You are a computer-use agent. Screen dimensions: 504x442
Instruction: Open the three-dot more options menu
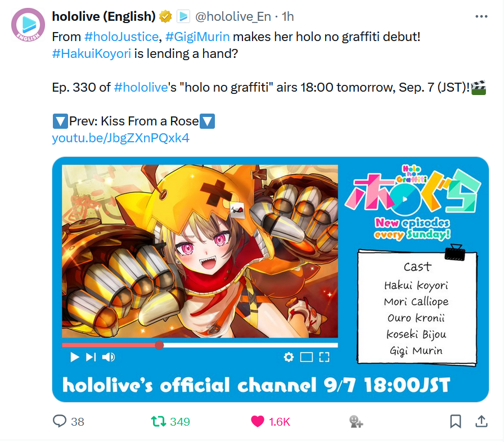[481, 16]
